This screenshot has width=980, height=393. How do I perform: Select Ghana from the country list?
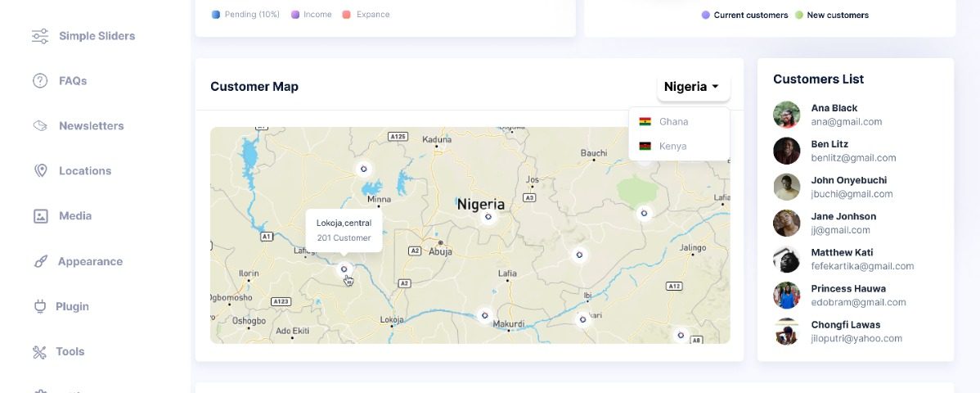click(x=672, y=122)
